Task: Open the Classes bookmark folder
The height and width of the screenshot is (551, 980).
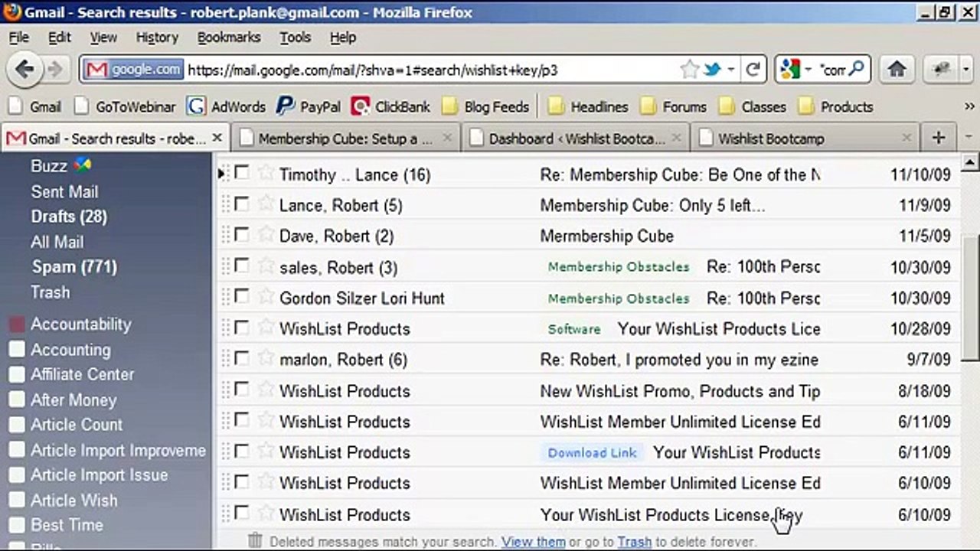Action: (x=752, y=107)
